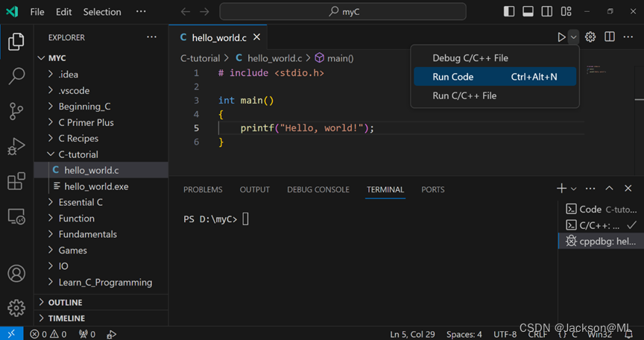The image size is (644, 340).
Task: Switch to the PORTS tab
Action: (x=433, y=189)
